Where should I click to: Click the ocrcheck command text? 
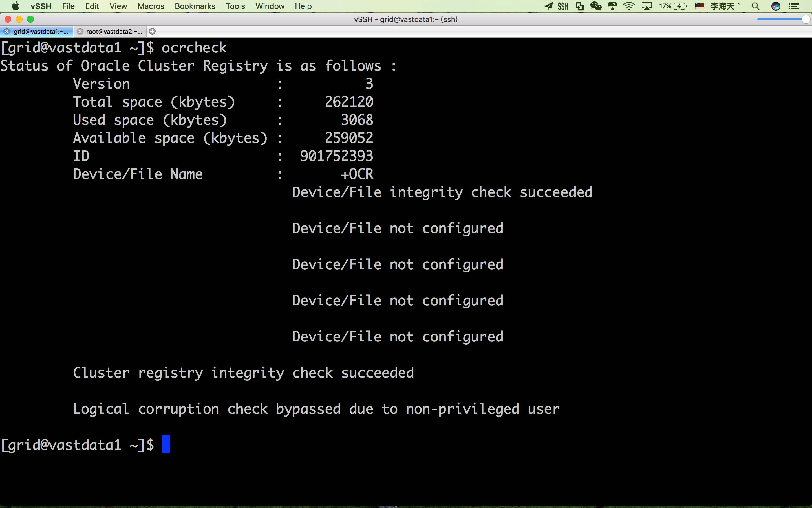pos(194,48)
